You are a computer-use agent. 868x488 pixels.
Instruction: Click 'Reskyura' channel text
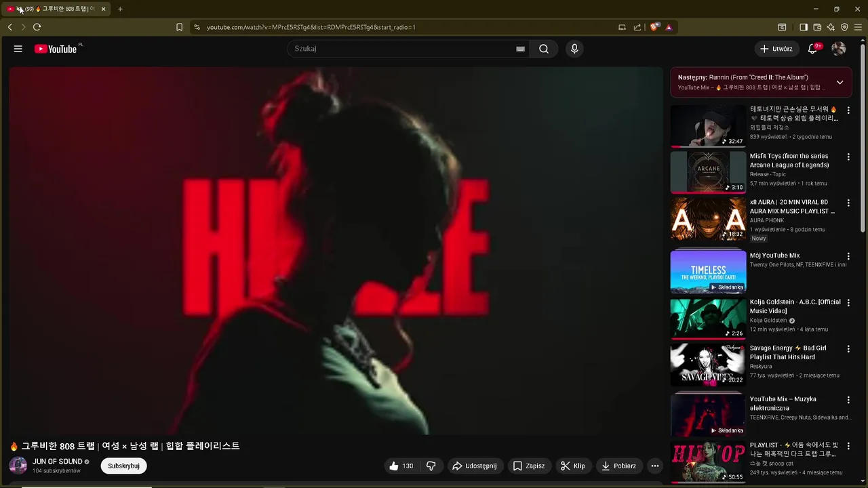(761, 366)
